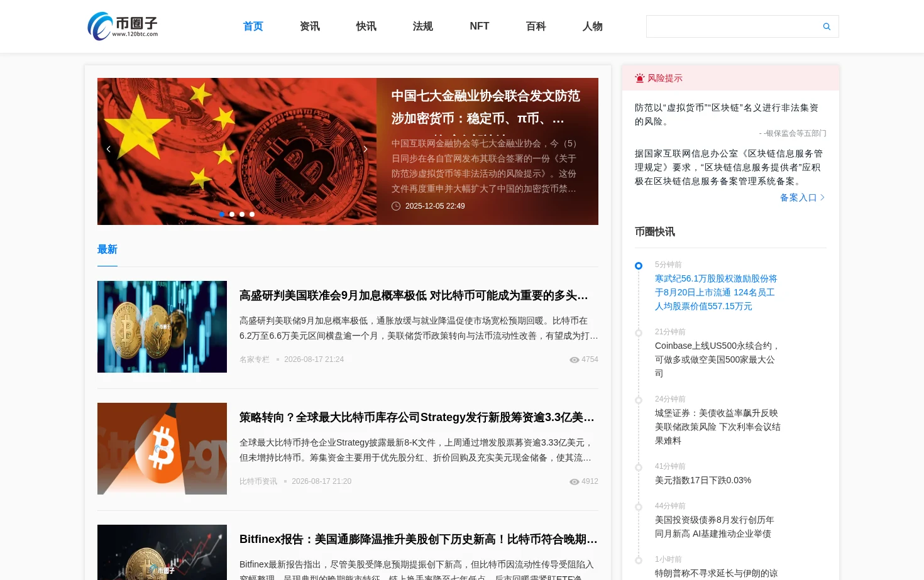Click the 币圈快讯 section heading

(655, 232)
